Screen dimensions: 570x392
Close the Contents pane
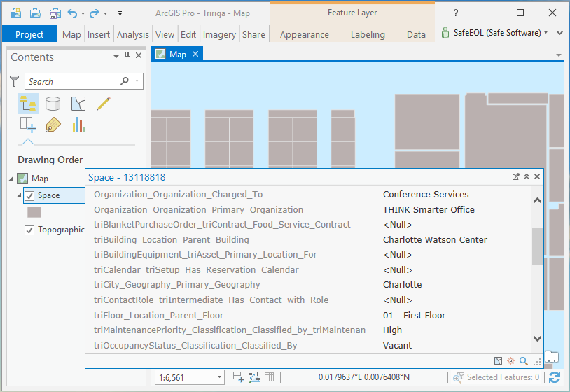click(139, 55)
